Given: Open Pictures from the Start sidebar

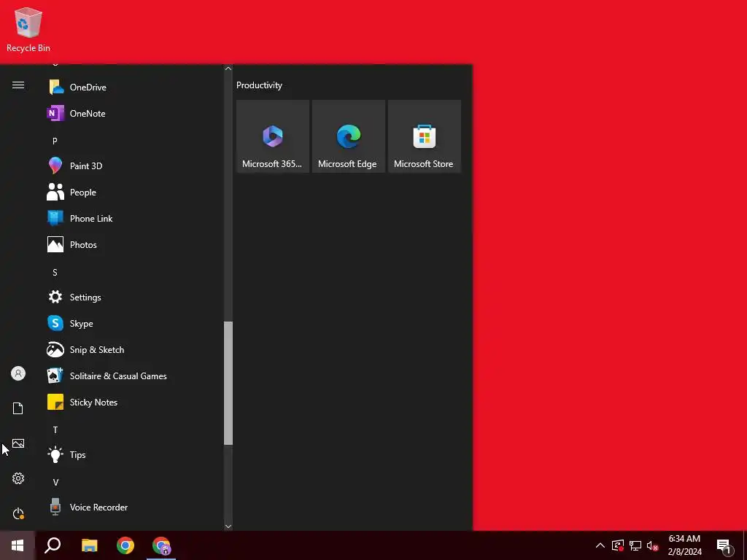Looking at the screenshot, I should click(18, 443).
